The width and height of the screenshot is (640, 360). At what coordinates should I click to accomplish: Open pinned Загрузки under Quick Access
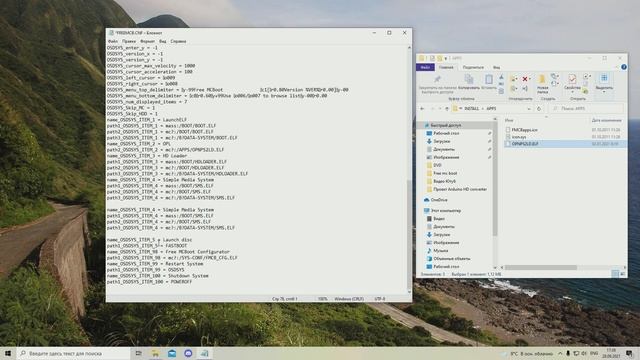[x=441, y=141]
